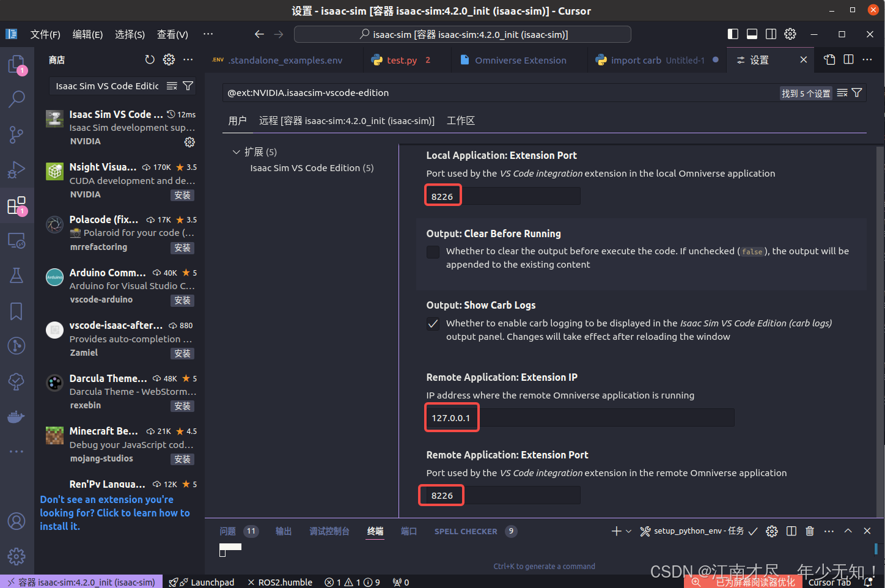The width and height of the screenshot is (885, 588).
Task: Open the Remote Explorer view
Action: point(17,241)
